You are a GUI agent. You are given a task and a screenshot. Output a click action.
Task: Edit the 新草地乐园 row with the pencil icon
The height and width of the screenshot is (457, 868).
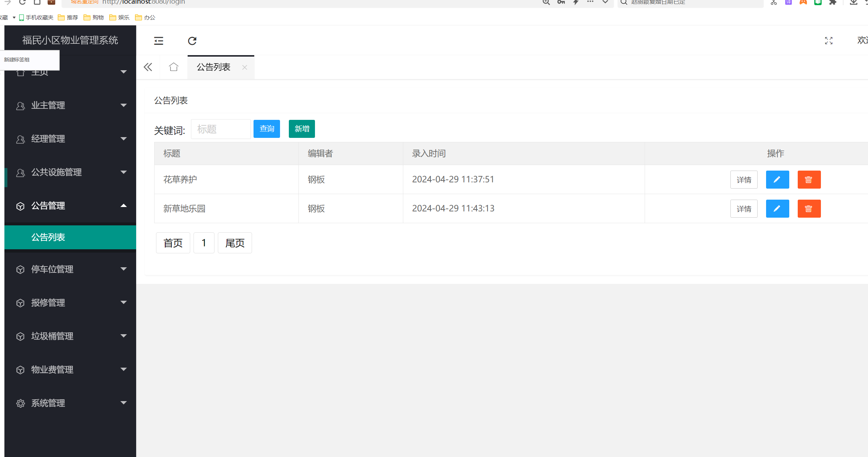tap(777, 208)
